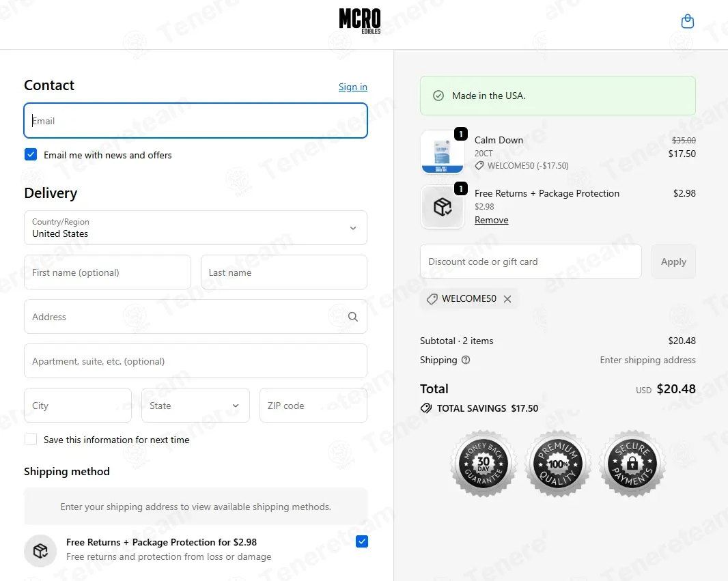Click the Total amount $20.48
728x581 pixels.
point(676,389)
